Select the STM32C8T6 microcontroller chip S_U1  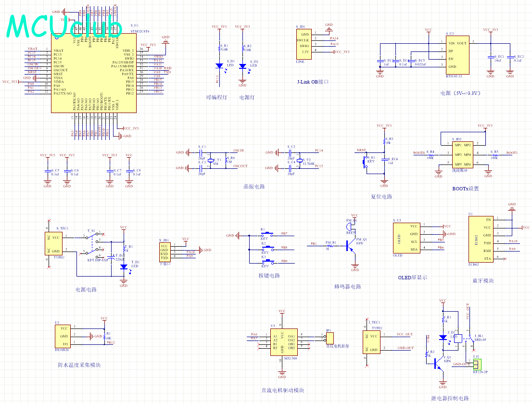94,73
